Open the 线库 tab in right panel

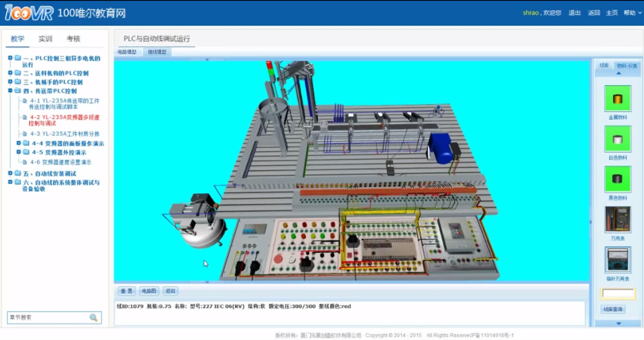[x=604, y=66]
